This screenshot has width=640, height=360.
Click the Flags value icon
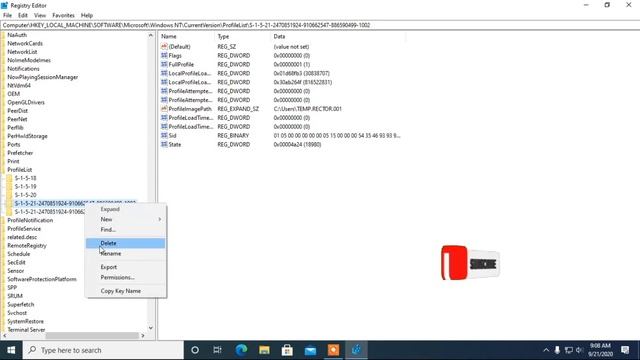164,56
